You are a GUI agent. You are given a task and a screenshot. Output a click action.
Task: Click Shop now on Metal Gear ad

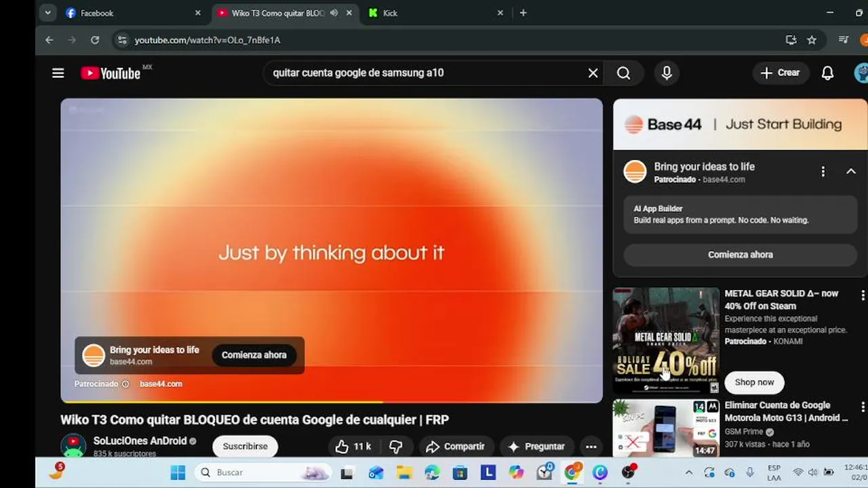754,382
